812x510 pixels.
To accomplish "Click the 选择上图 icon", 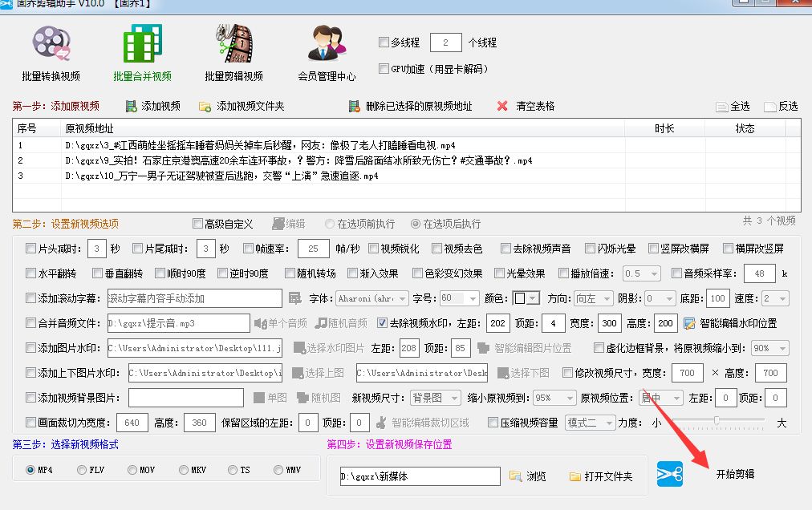I will click(x=297, y=373).
